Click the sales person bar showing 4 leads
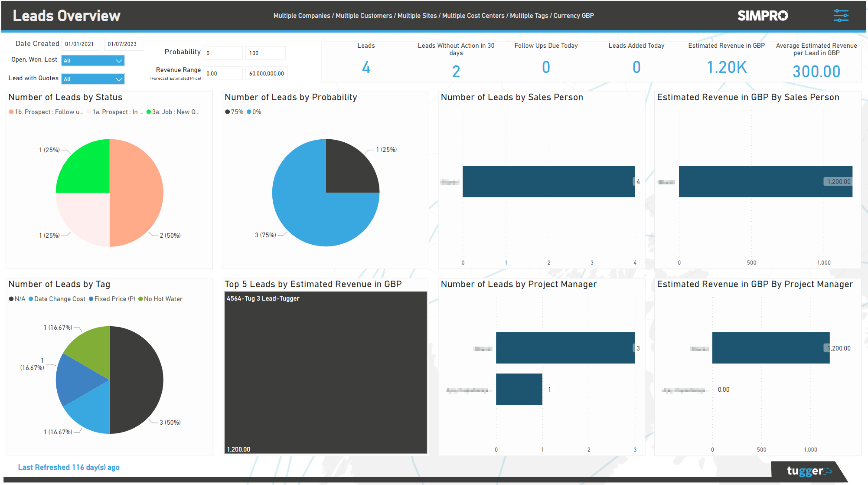 coord(548,181)
